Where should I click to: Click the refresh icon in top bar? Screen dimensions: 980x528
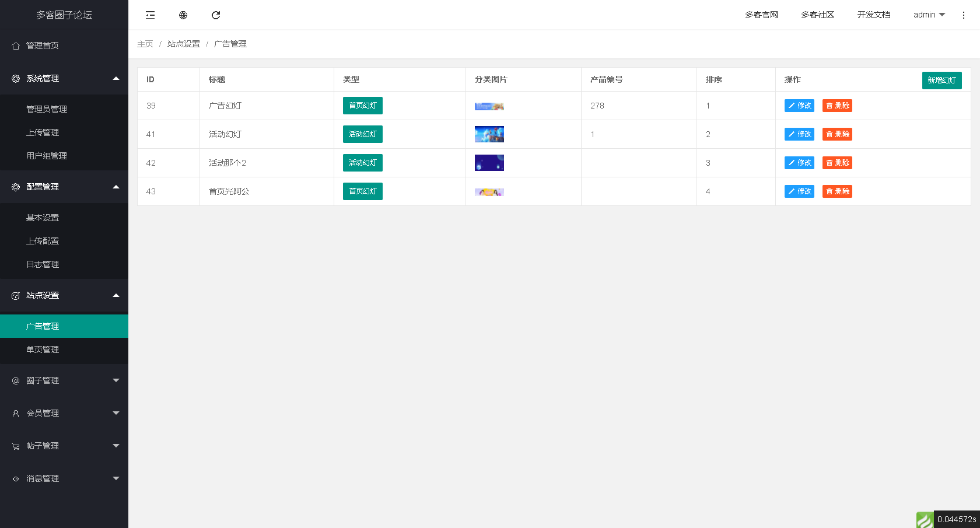(x=216, y=15)
